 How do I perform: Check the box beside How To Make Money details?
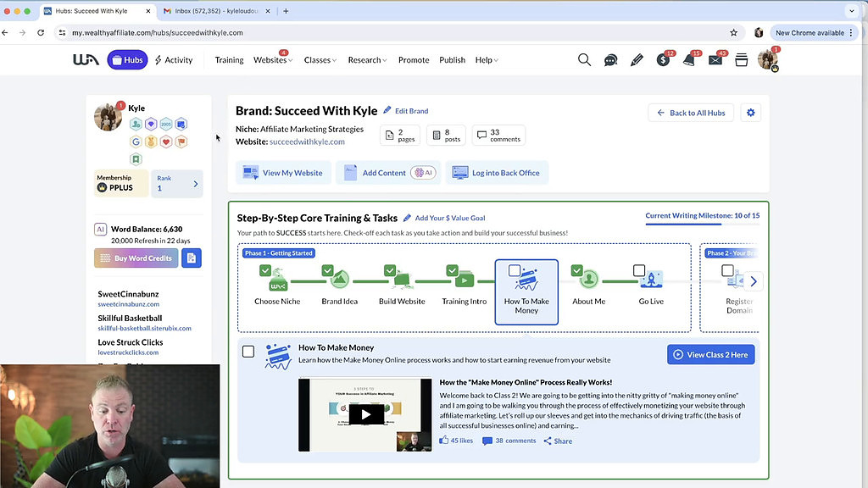(248, 352)
